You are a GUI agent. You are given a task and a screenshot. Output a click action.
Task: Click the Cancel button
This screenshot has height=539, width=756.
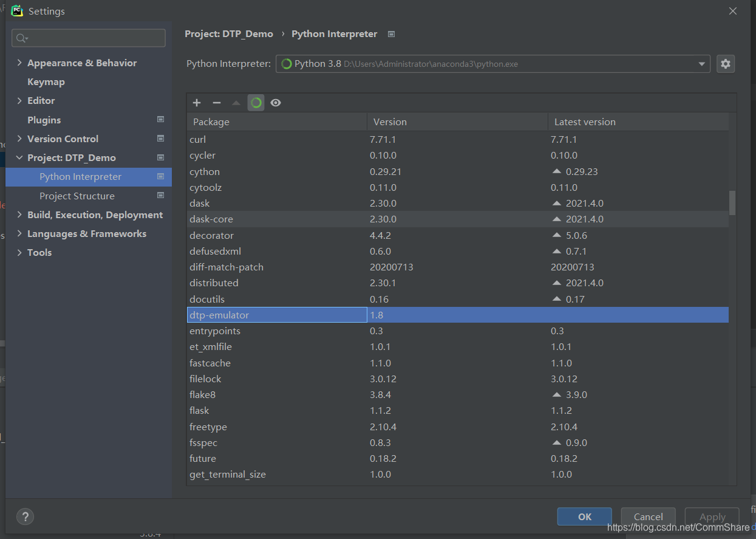point(648,517)
